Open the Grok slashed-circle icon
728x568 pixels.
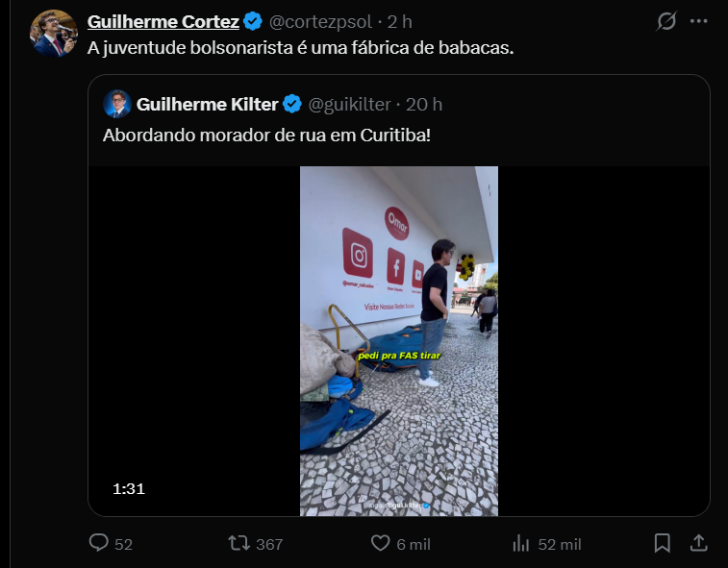tap(665, 21)
